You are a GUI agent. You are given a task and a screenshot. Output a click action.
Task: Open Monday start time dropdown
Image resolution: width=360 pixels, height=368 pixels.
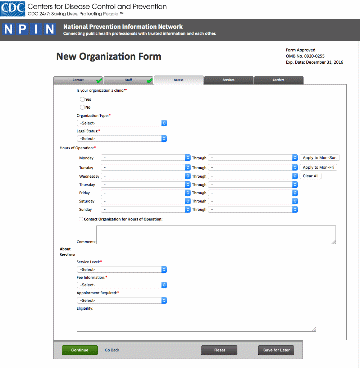point(146,158)
